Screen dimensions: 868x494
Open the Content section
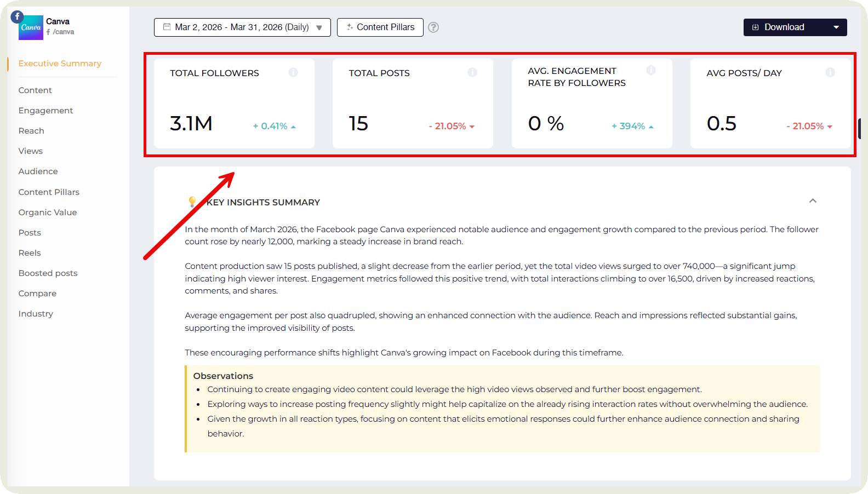pos(35,90)
